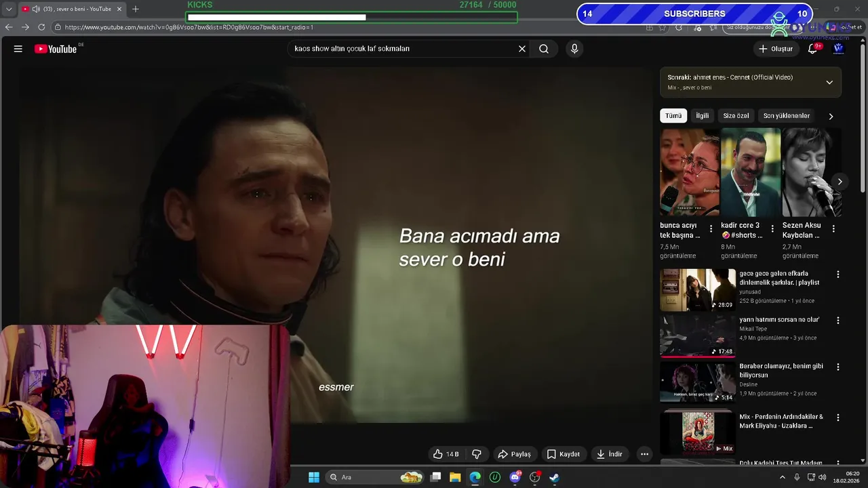Open options for 'Beraber olamayız' video

click(x=837, y=367)
